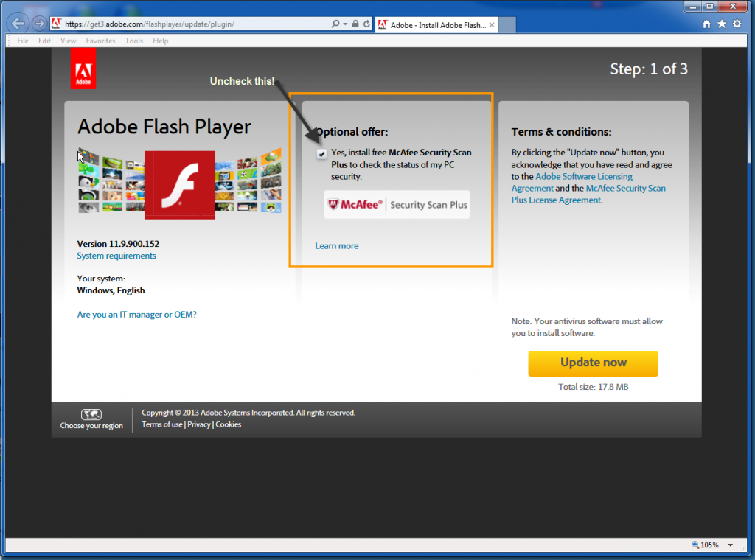The height and width of the screenshot is (560, 755).
Task: Click the Adobe logo on the page
Action: click(x=83, y=70)
